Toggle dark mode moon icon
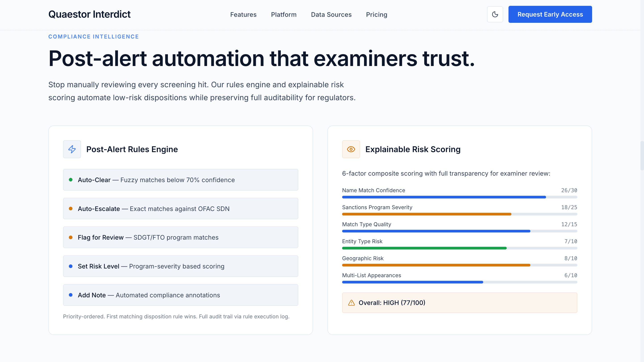This screenshot has width=644, height=362. point(495,14)
